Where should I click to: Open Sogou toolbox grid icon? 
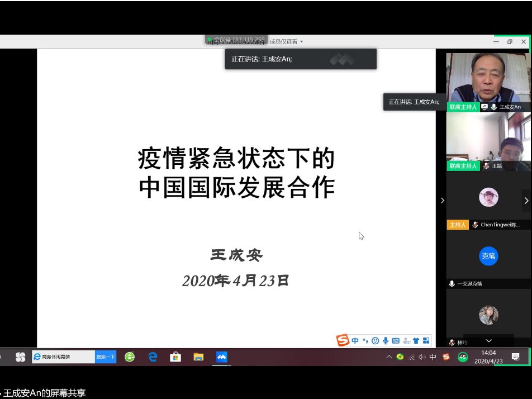click(426, 340)
